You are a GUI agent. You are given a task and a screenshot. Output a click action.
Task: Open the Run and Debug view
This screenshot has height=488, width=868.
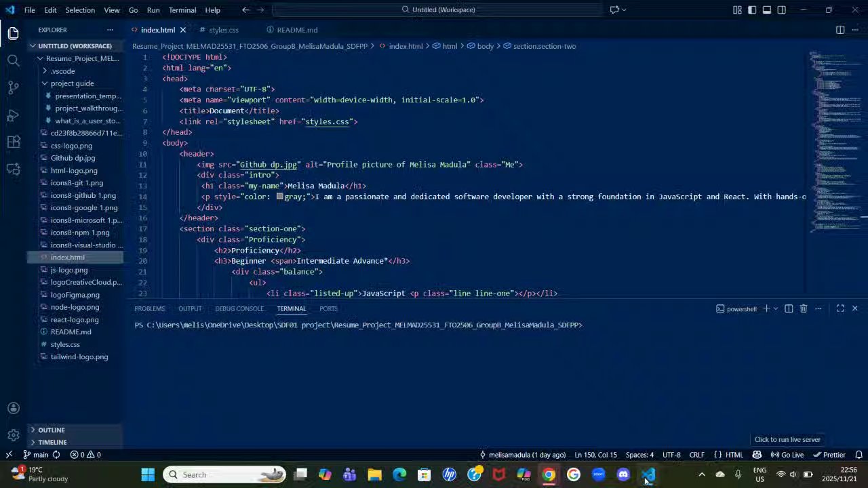pyautogui.click(x=13, y=115)
